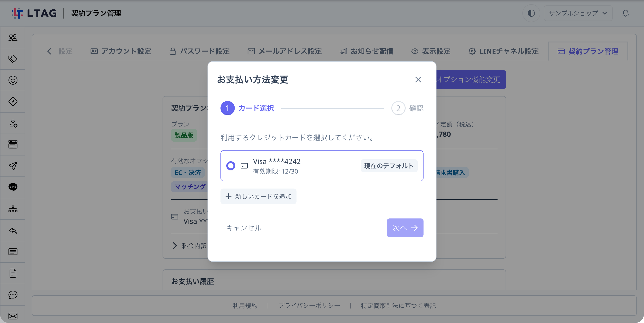
Task: Switch to お知らせ配信 tab
Action: 366,51
